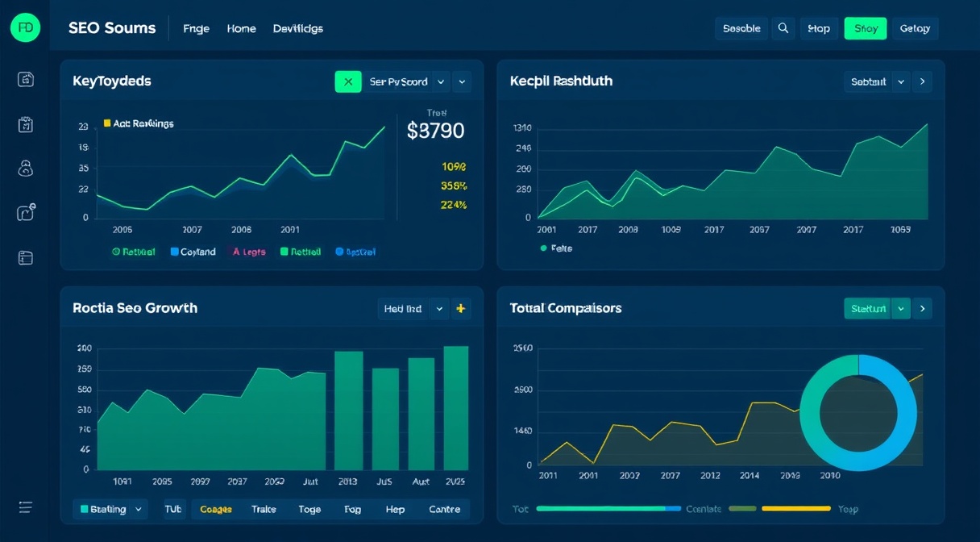This screenshot has height=542, width=980.
Task: Click the 109% yellow value
Action: pyautogui.click(x=454, y=167)
